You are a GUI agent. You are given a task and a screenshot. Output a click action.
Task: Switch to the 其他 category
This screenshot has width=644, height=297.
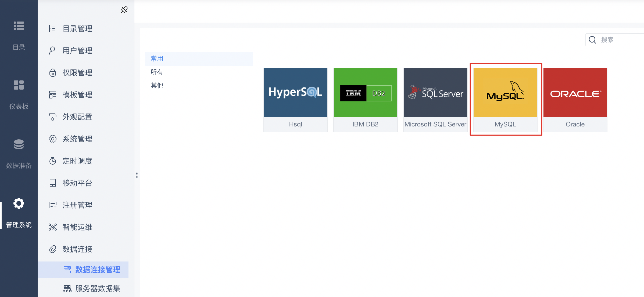(199, 85)
